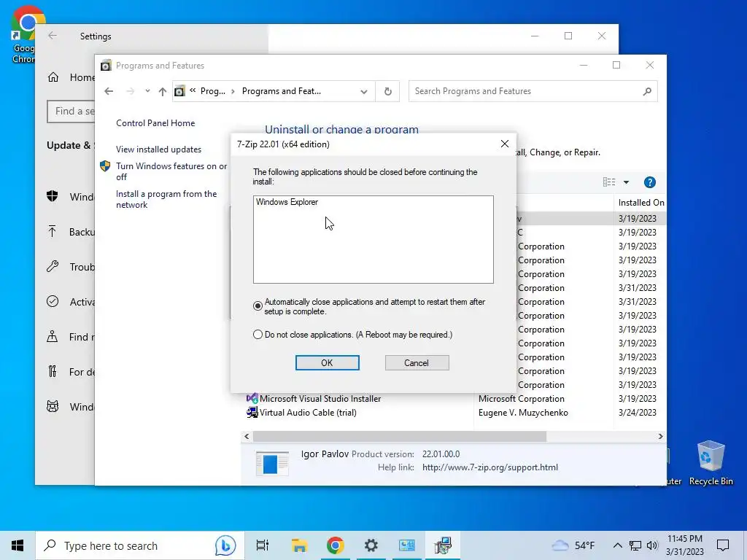Go back in Programs and Features
The height and width of the screenshot is (560, 747).
(x=109, y=91)
